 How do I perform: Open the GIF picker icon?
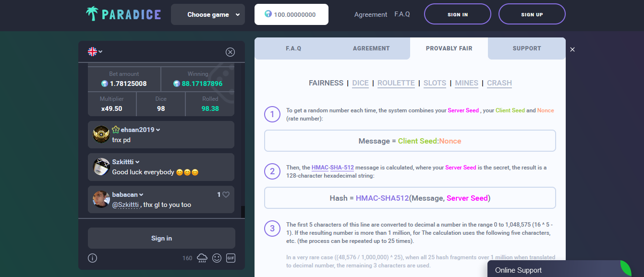[x=231, y=258]
